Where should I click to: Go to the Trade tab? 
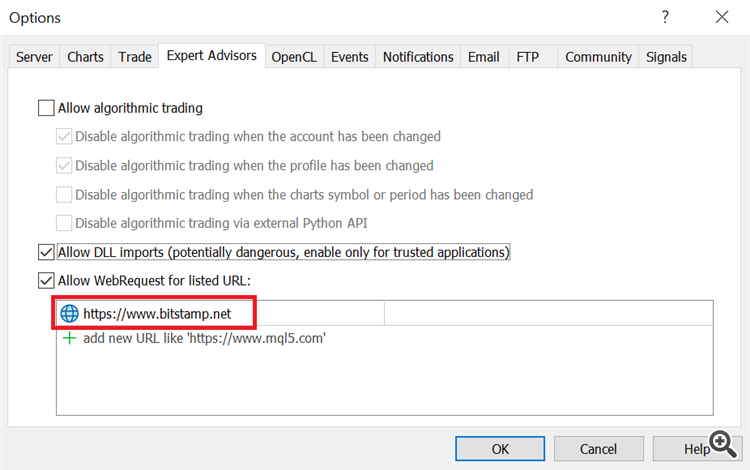(x=135, y=57)
